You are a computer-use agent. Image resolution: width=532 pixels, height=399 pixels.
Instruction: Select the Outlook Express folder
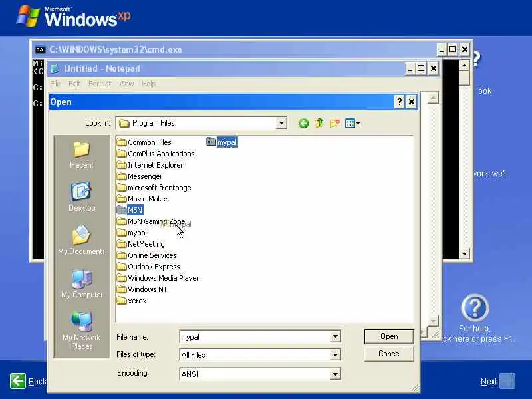[148, 267]
